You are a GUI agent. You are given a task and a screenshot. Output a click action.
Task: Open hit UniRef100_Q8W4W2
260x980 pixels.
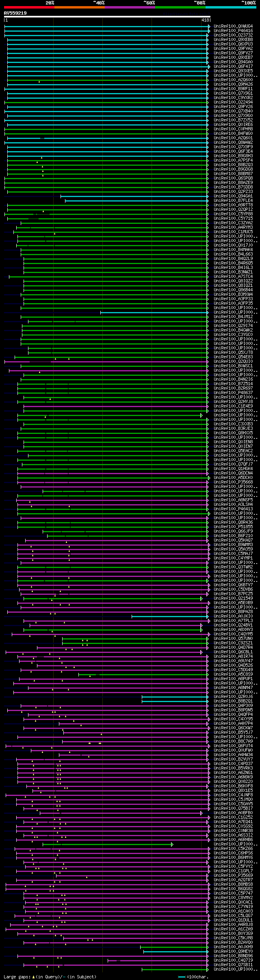tap(233, 143)
